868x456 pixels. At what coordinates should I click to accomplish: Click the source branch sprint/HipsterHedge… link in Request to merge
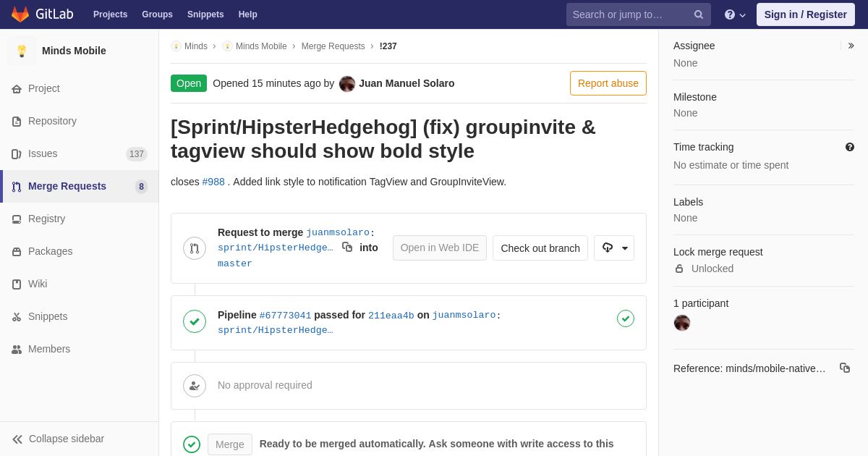click(x=276, y=248)
